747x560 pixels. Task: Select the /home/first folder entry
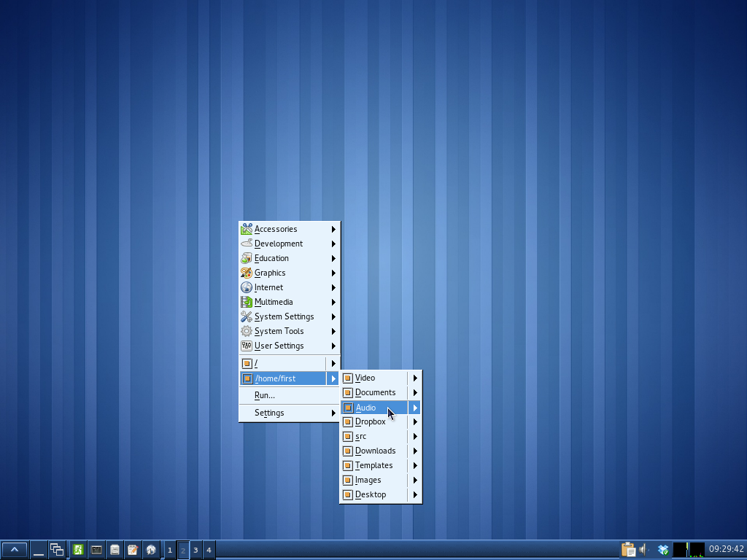(282, 378)
